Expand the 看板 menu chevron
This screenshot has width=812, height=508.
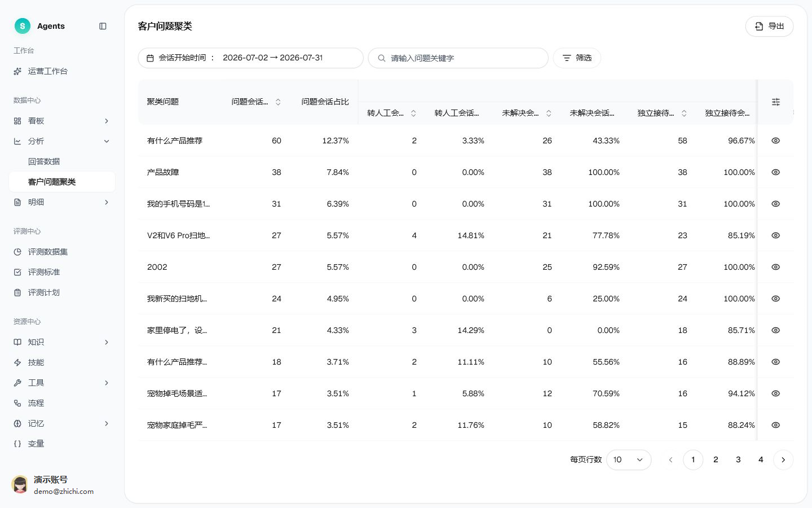pos(107,121)
